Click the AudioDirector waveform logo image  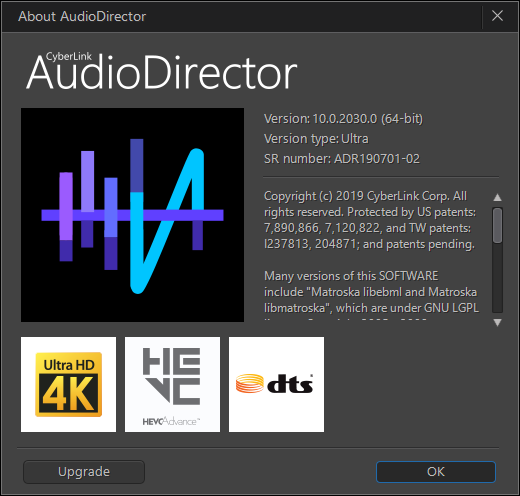pyautogui.click(x=132, y=215)
